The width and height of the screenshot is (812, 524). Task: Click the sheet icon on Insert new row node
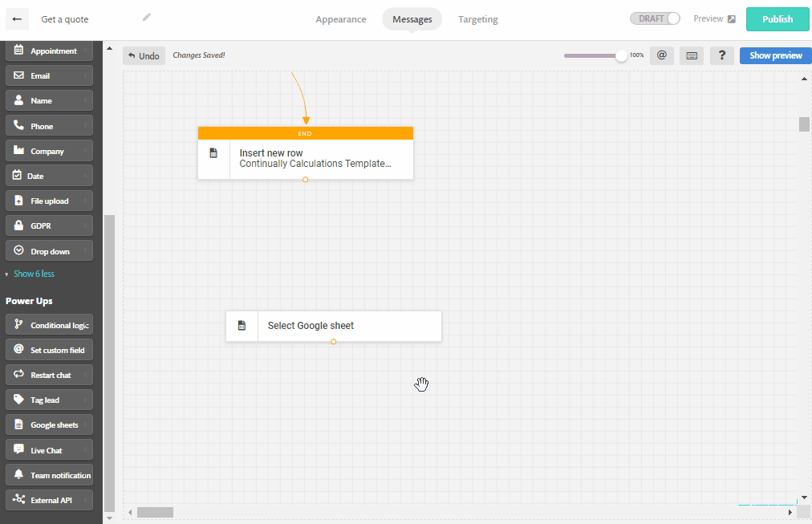[x=213, y=153]
